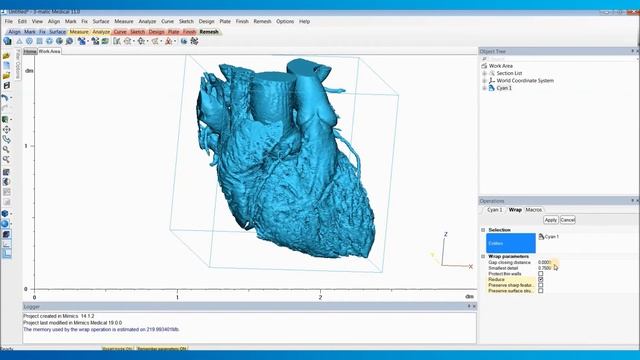Click the save floppy-disk icon in left toolbar

point(7,86)
